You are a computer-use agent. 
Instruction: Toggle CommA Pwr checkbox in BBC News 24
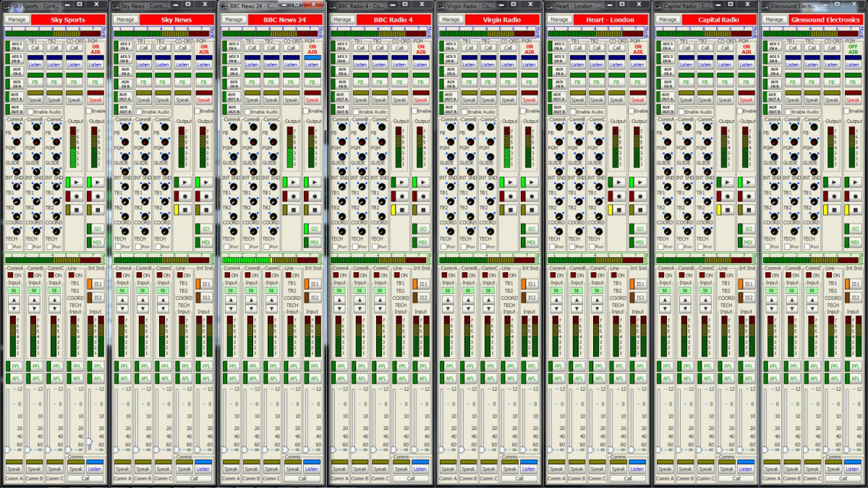point(226,246)
